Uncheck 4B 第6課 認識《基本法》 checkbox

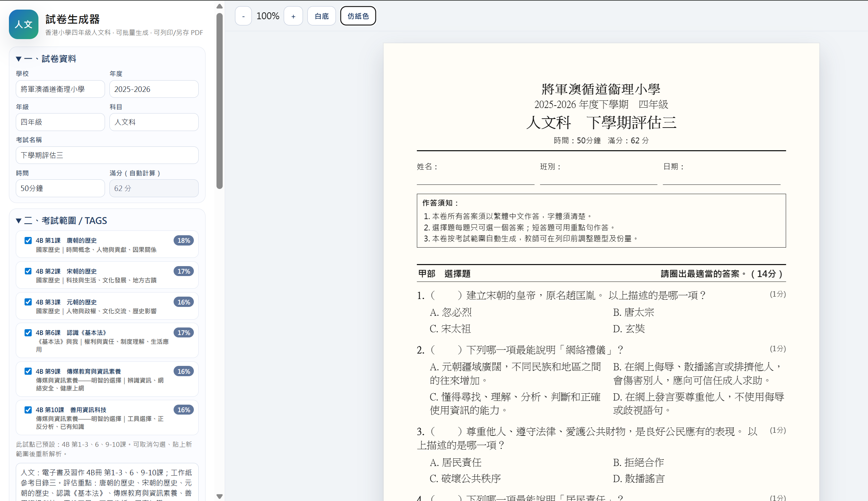click(28, 333)
